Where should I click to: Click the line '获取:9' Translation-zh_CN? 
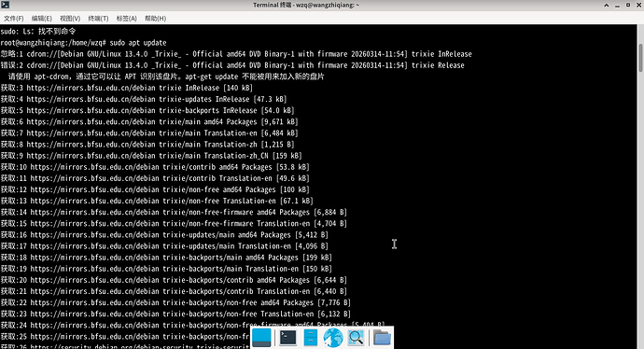coord(151,156)
